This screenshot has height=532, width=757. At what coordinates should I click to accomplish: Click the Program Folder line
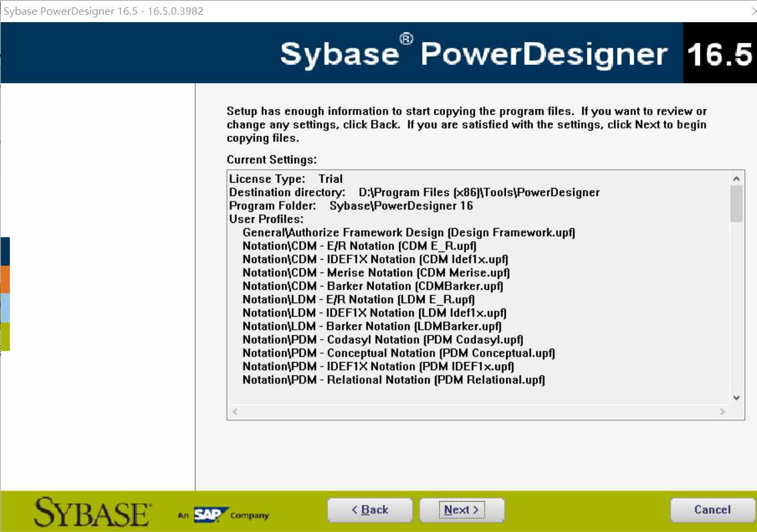click(x=351, y=206)
